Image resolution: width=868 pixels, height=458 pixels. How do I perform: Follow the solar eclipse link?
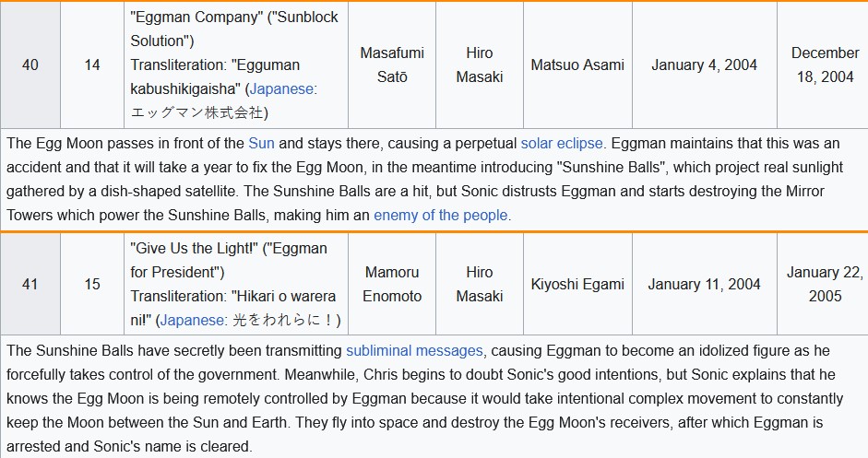(x=562, y=143)
